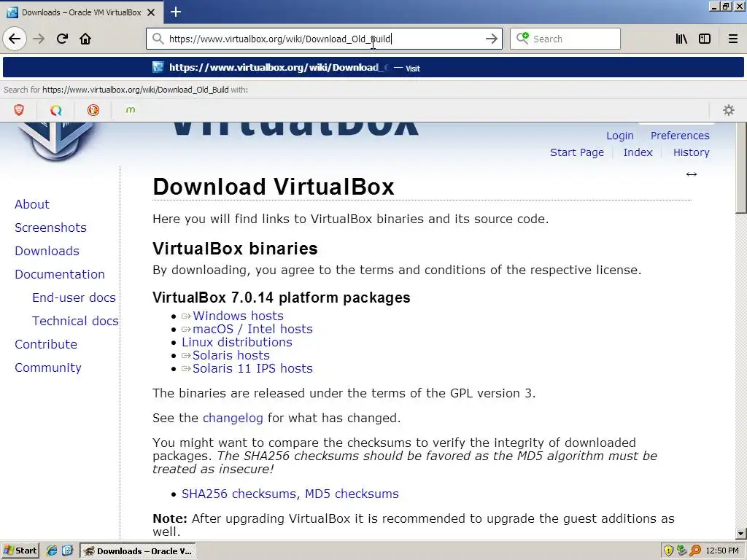Open the Preferences link

[x=680, y=136]
